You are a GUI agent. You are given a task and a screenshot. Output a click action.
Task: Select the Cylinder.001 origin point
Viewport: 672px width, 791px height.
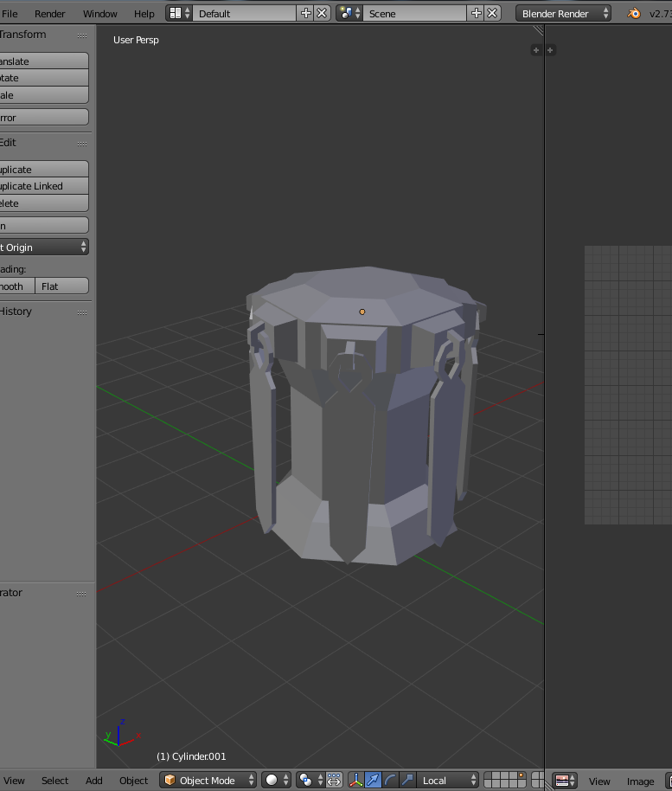[x=362, y=312]
